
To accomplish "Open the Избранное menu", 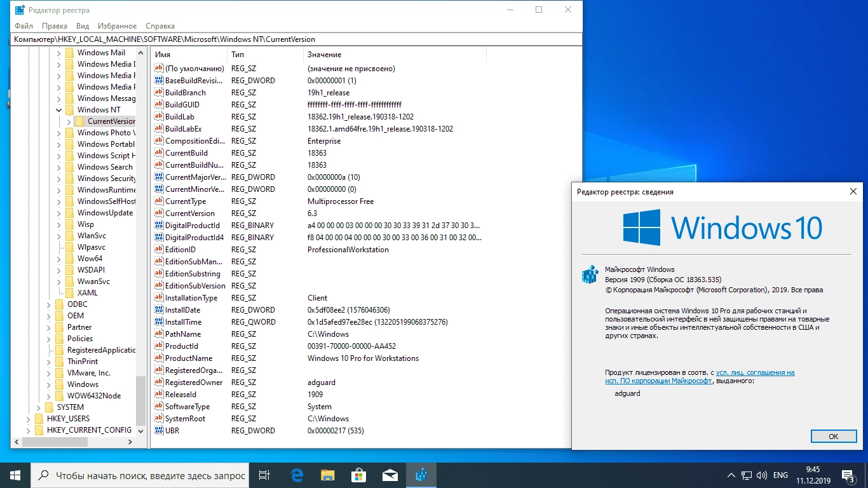I will (118, 26).
